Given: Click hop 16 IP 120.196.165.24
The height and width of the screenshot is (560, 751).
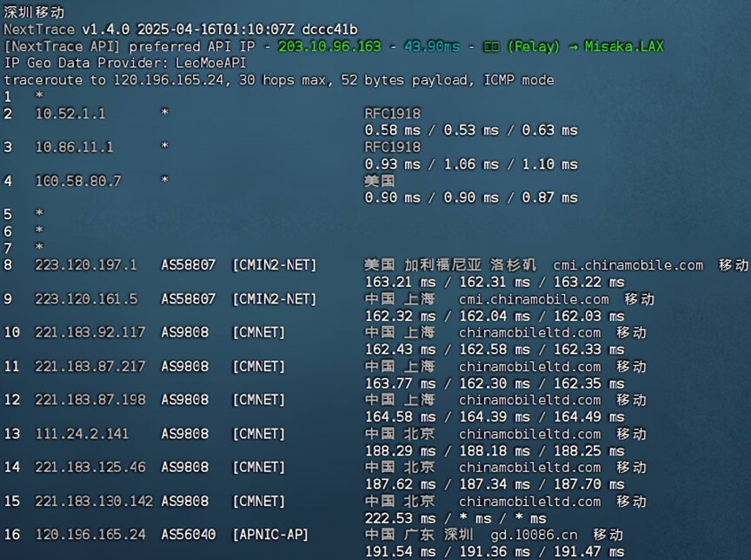Looking at the screenshot, I should (x=90, y=535).
